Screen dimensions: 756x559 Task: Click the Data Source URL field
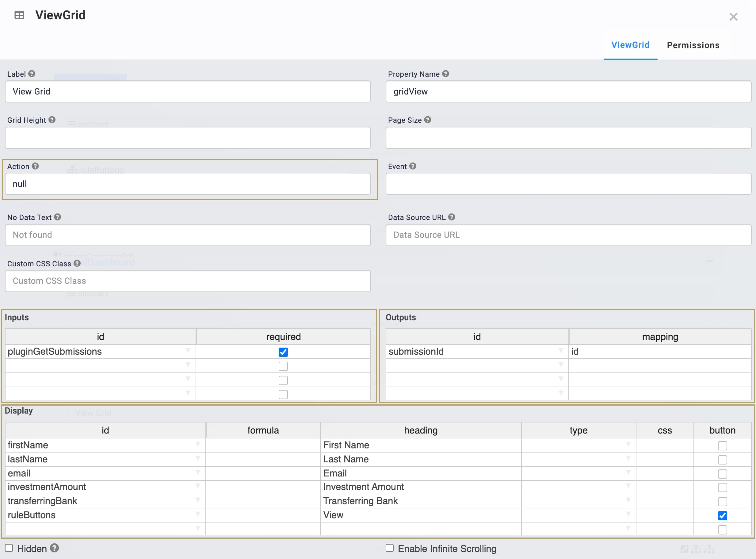point(568,235)
